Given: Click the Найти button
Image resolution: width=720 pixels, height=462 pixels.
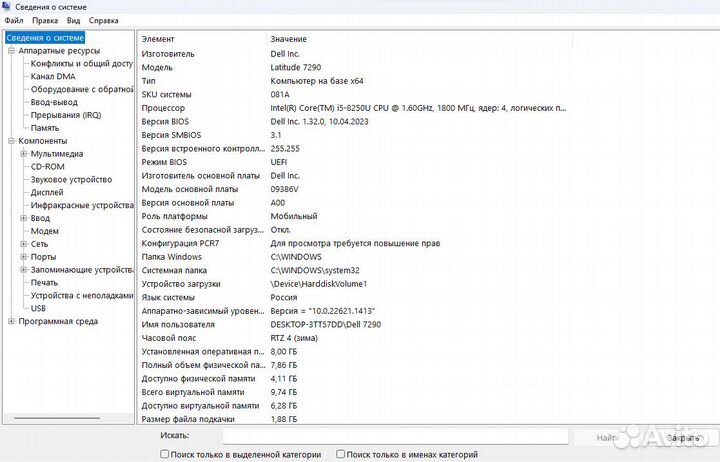Looking at the screenshot, I should [607, 438].
